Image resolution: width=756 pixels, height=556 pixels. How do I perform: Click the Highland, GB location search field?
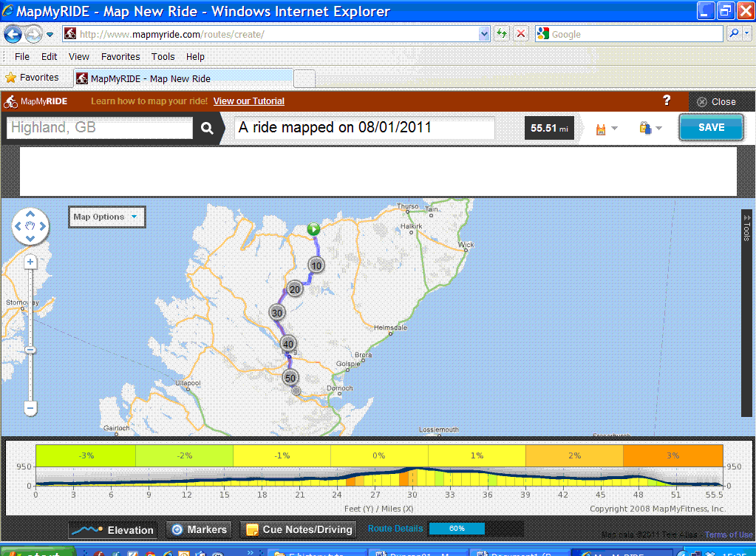click(x=100, y=127)
